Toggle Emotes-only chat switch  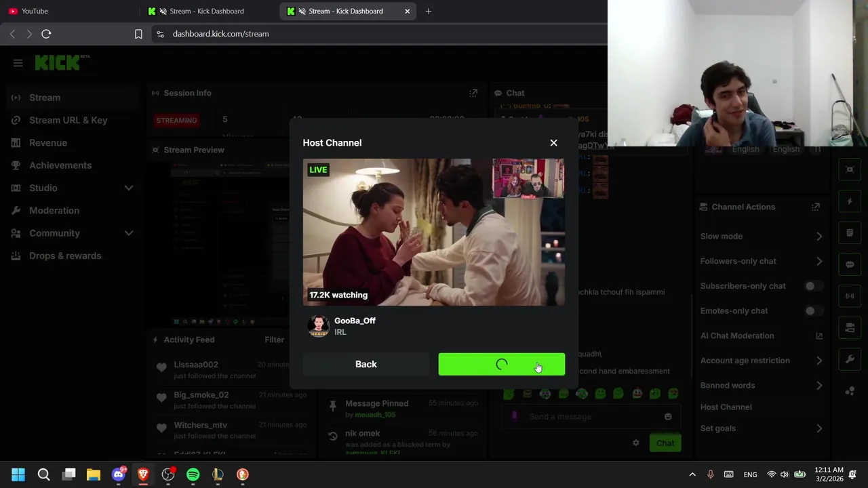[813, 311]
